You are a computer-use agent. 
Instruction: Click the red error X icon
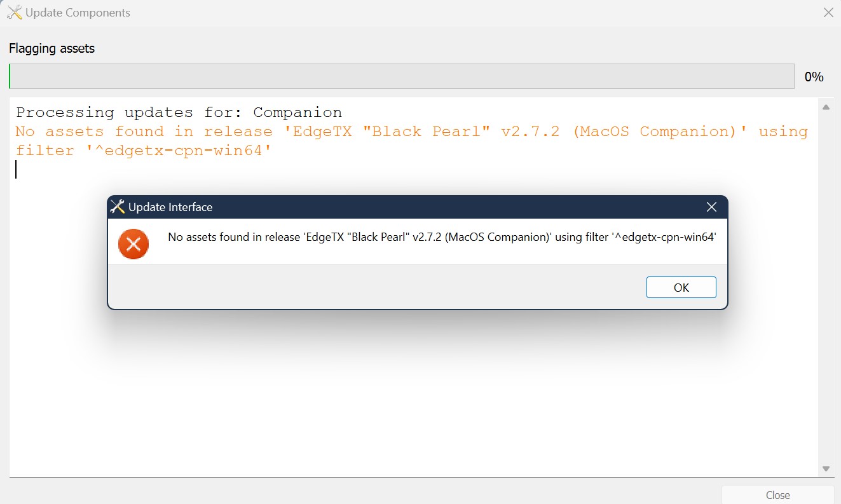[x=133, y=243]
